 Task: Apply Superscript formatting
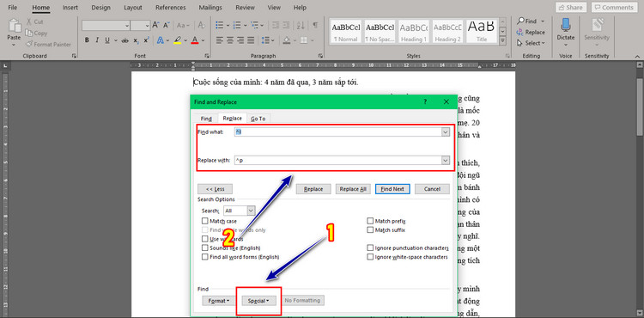(x=146, y=40)
